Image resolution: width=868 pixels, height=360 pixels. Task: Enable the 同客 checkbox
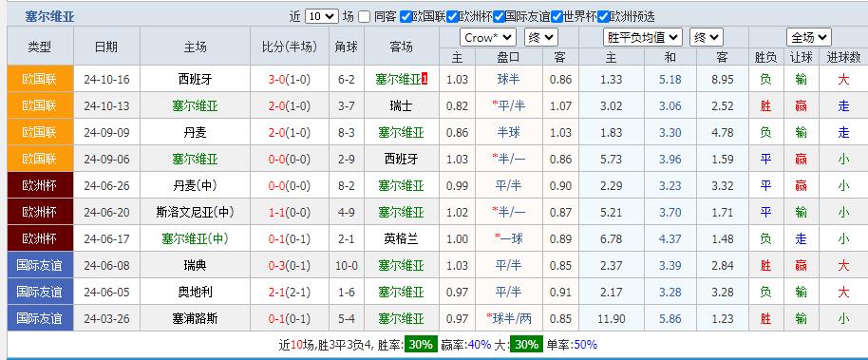pos(364,16)
